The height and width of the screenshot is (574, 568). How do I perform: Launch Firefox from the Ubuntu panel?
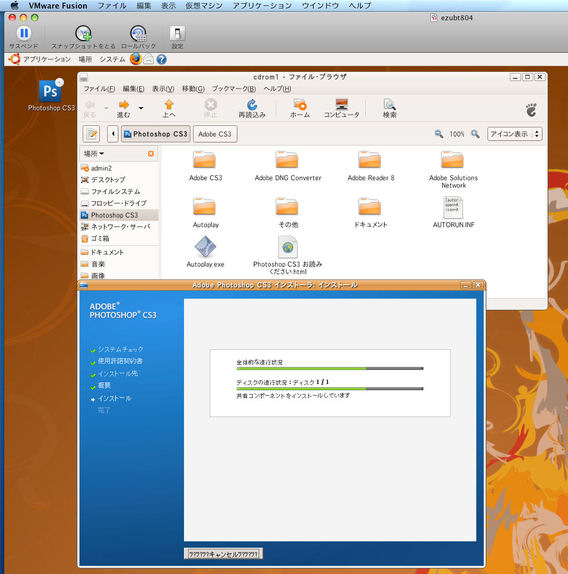click(135, 59)
